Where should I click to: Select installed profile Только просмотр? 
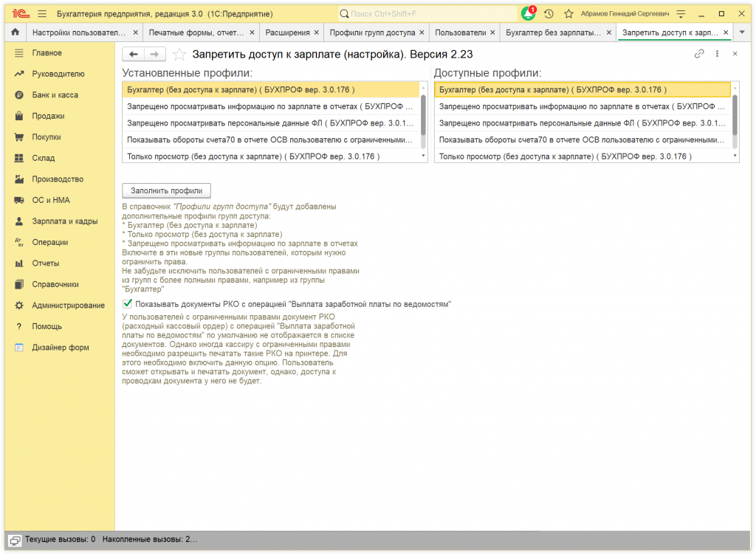click(x=271, y=156)
